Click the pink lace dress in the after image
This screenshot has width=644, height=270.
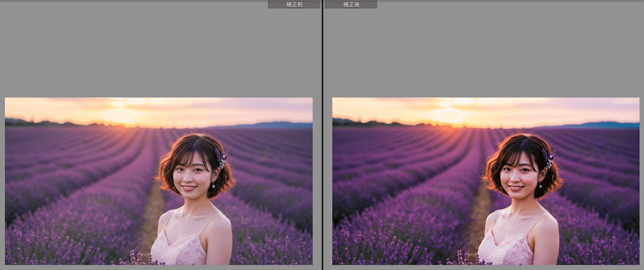coord(504,246)
